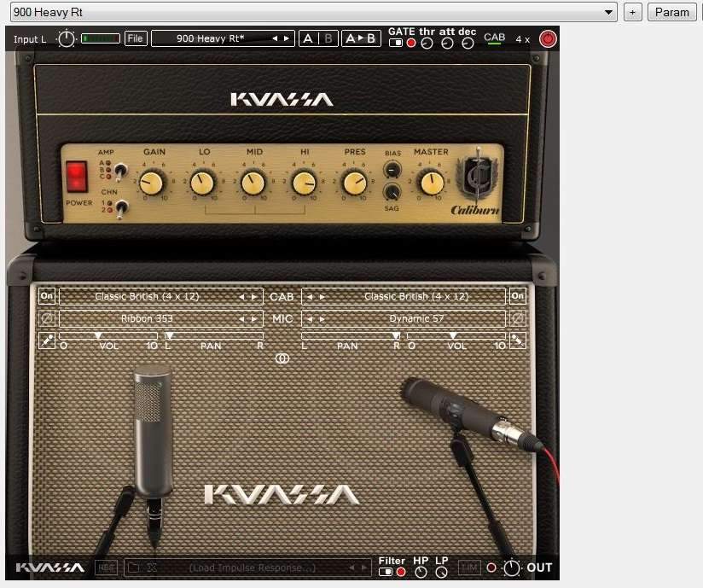Click the red plugin power icon at top right

tap(547, 38)
